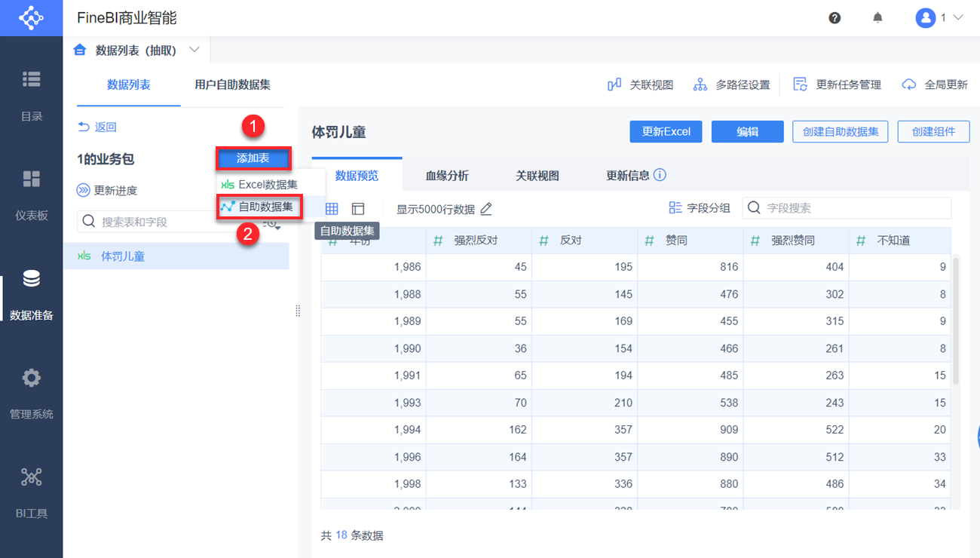
Task: Click the 更新Excel button
Action: click(666, 131)
